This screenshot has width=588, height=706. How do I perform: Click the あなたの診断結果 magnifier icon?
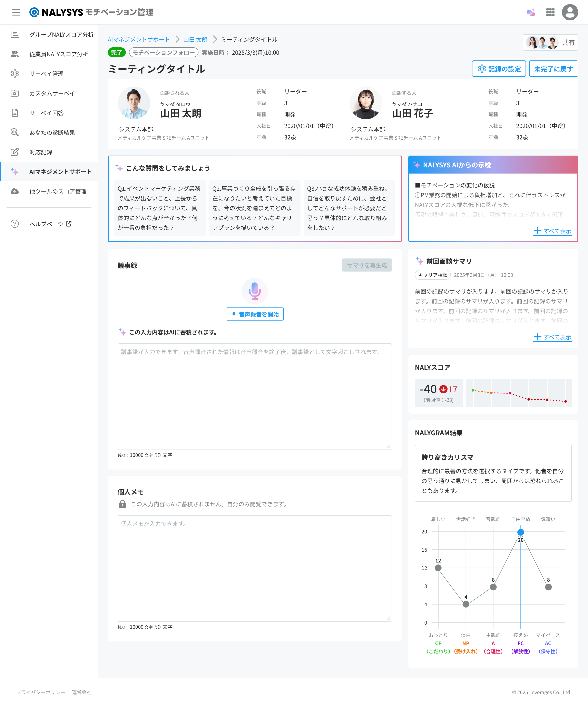(x=15, y=133)
